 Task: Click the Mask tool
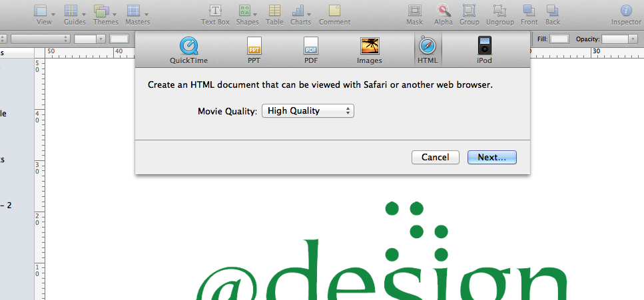(414, 15)
